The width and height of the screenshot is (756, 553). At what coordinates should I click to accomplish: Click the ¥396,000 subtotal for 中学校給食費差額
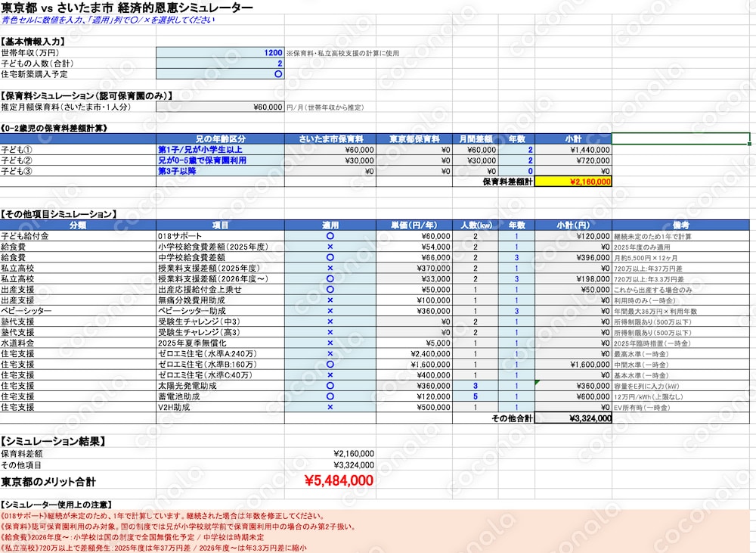(x=573, y=257)
